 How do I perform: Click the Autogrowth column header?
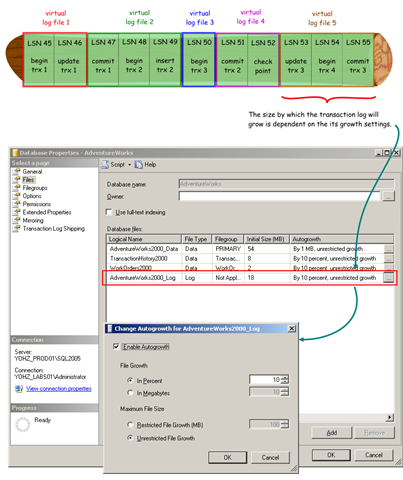coord(341,239)
